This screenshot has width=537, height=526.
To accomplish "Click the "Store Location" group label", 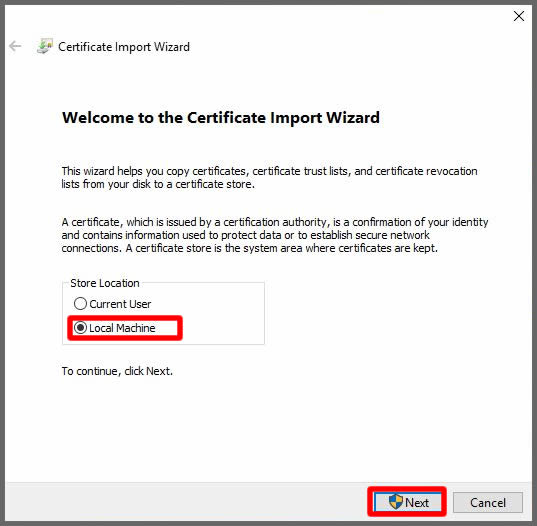I will (x=104, y=283).
